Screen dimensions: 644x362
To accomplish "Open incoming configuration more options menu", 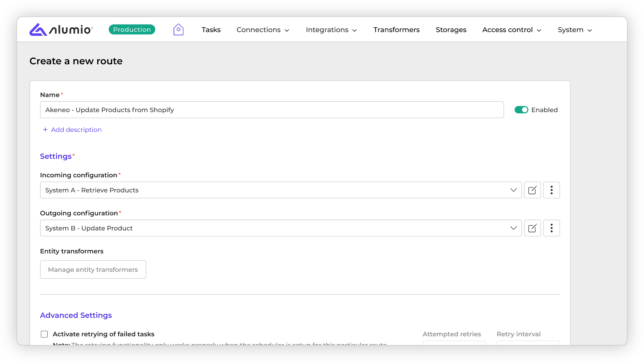I will tap(551, 190).
